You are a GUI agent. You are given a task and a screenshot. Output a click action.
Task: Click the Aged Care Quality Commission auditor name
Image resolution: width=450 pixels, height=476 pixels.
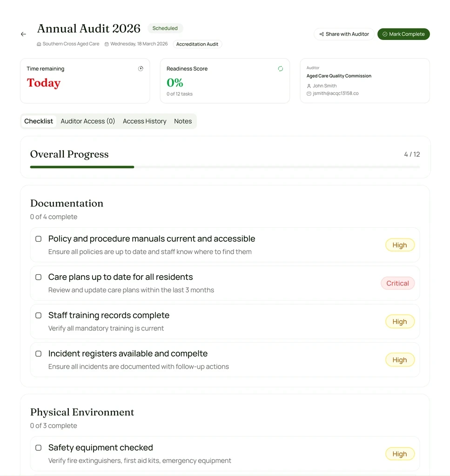point(339,76)
